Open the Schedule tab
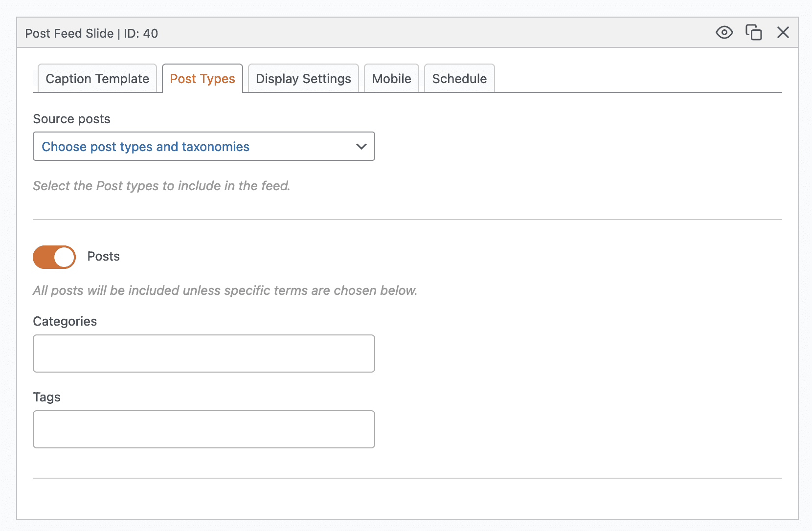The image size is (812, 531). point(459,79)
